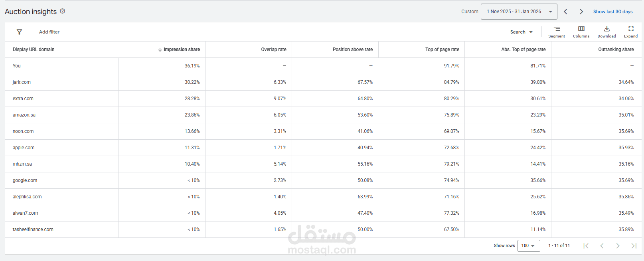Image resolution: width=644 pixels, height=261 pixels.
Task: Sort by Outranking share column header
Action: (616, 49)
